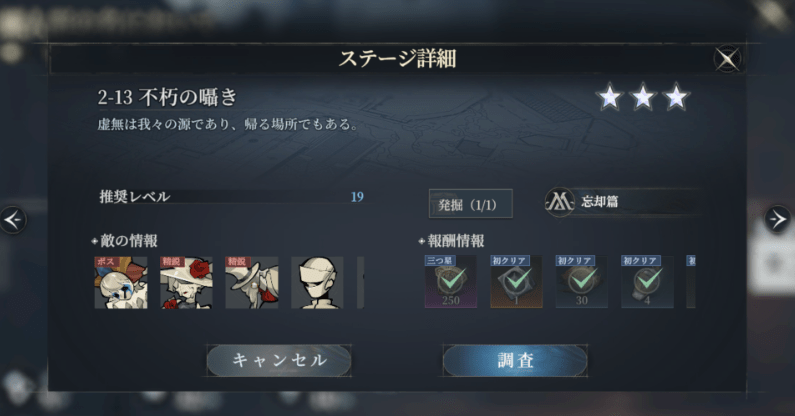This screenshot has height=416, width=795.
Task: Start the stage with 調査 button
Action: pyautogui.click(x=515, y=360)
